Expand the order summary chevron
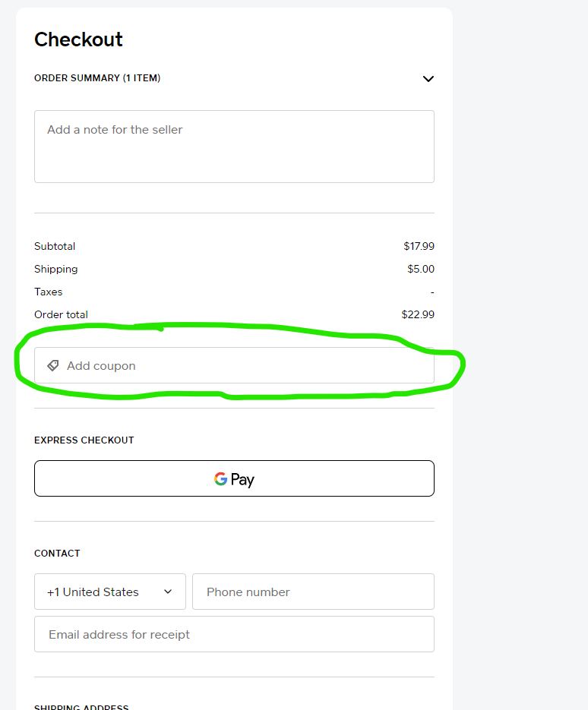Image resolution: width=588 pixels, height=710 pixels. pos(428,79)
